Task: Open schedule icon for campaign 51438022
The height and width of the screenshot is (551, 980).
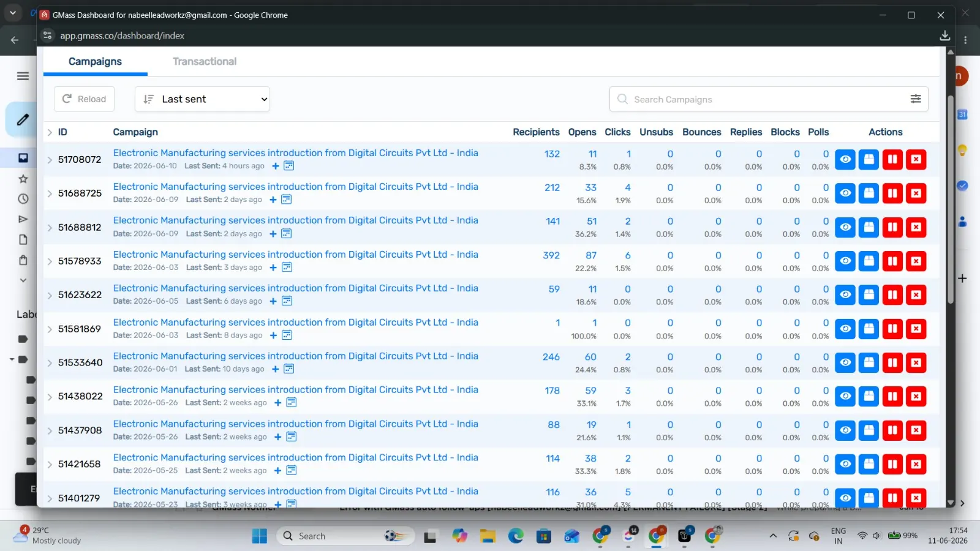Action: 292,403
